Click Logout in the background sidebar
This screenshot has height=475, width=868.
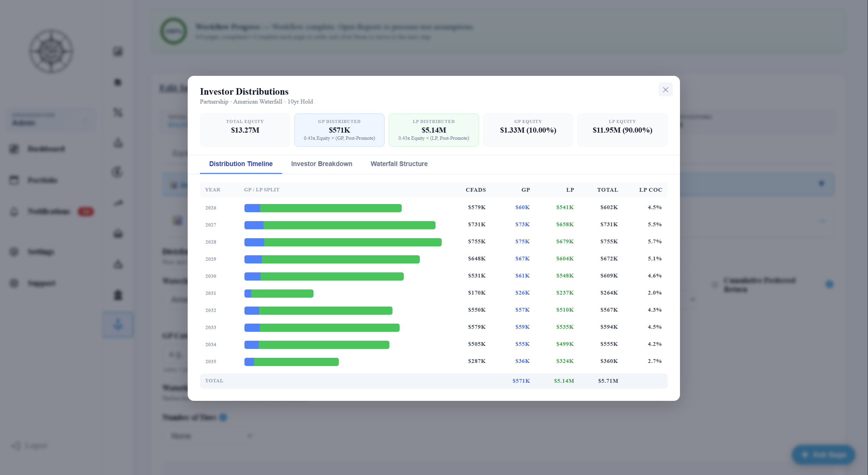[x=29, y=446]
